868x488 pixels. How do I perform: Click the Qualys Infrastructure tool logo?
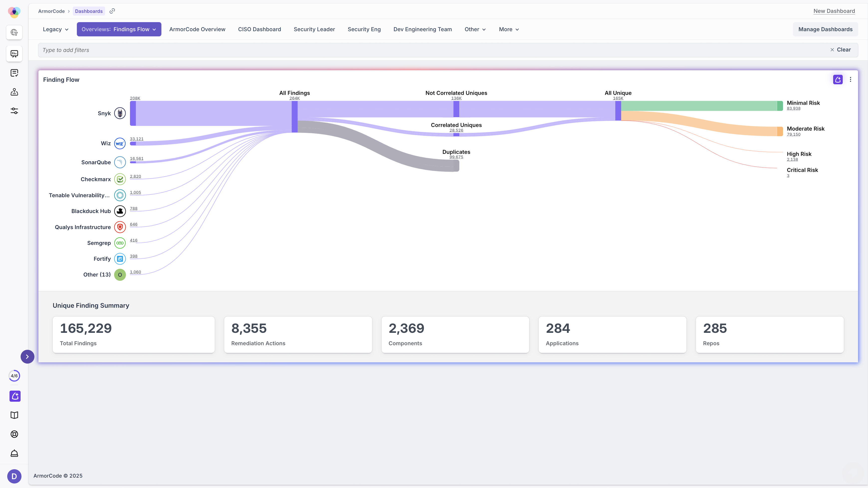coord(120,227)
